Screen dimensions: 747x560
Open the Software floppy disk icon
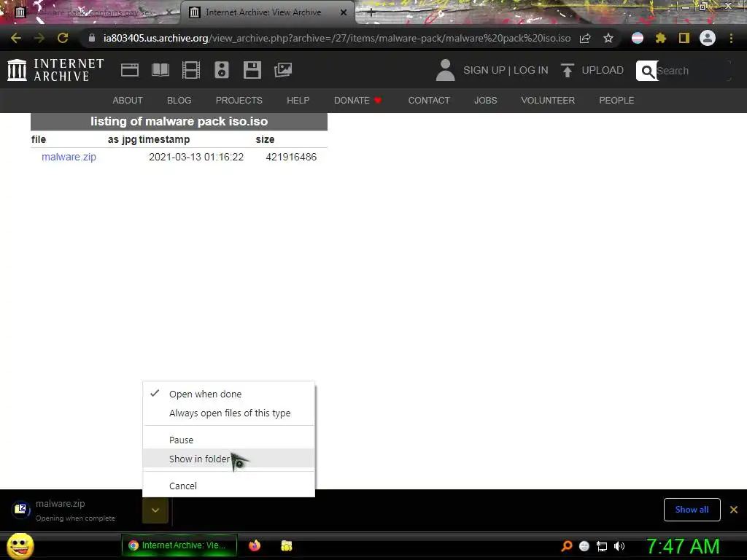point(252,70)
